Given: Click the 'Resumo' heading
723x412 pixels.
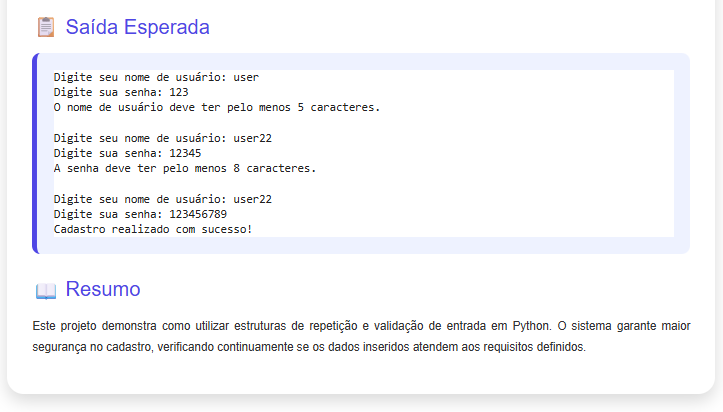Looking at the screenshot, I should coord(103,289).
